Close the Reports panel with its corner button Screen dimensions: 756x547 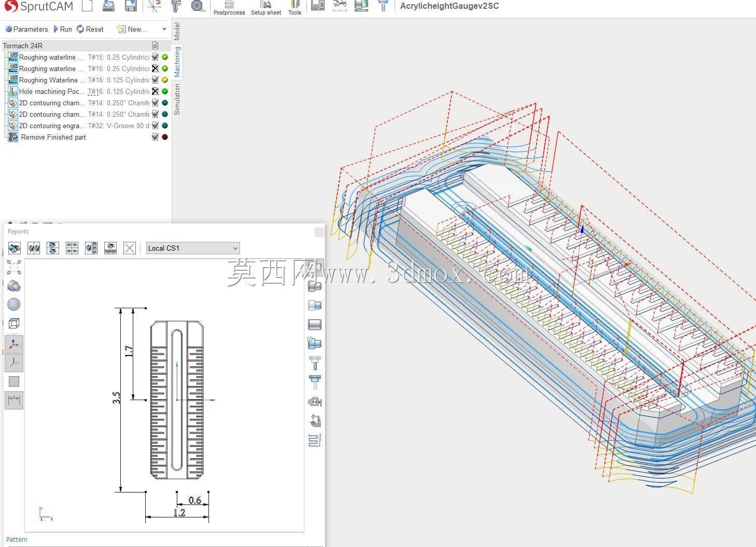pos(319,232)
